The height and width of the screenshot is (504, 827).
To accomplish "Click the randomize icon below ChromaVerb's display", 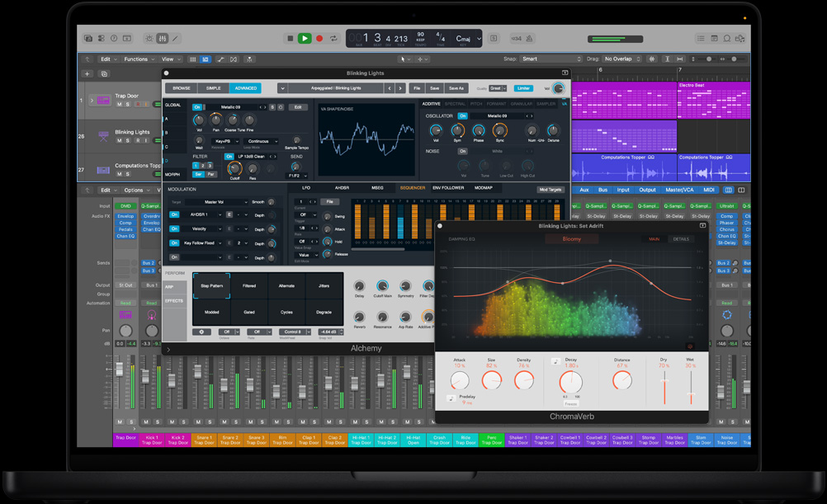I will click(x=689, y=346).
